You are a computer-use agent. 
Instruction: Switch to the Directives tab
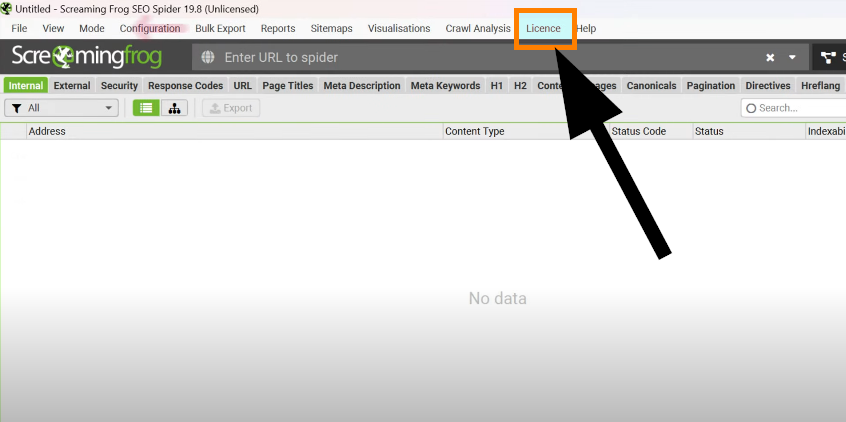pyautogui.click(x=768, y=86)
